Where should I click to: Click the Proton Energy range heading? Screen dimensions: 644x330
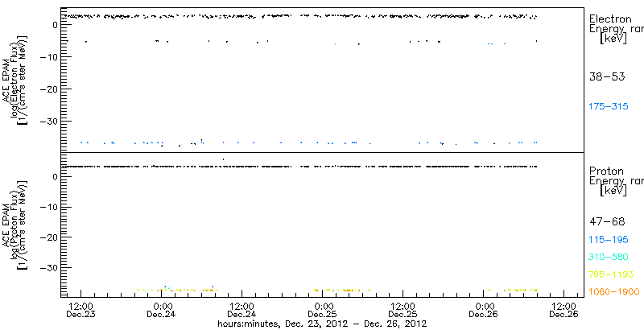616,181
